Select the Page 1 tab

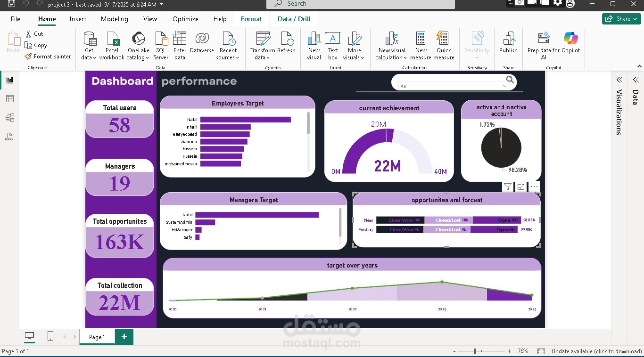[x=97, y=337]
